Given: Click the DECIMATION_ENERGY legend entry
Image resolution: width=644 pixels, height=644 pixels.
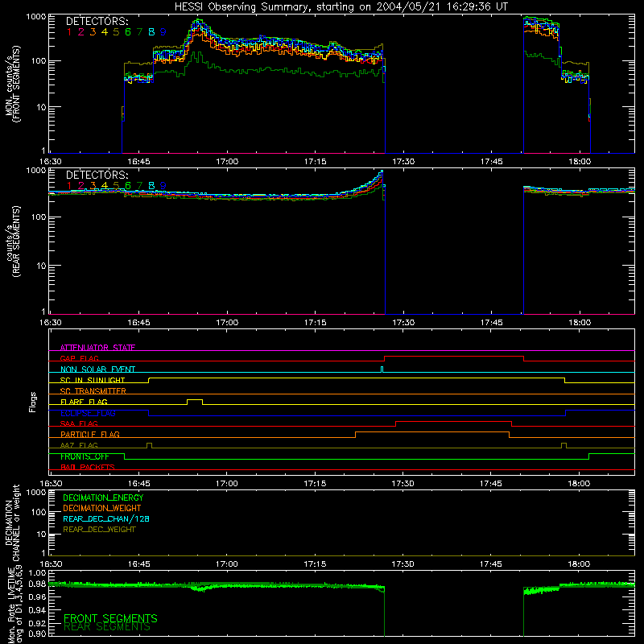Looking at the screenshot, I should click(x=103, y=497).
